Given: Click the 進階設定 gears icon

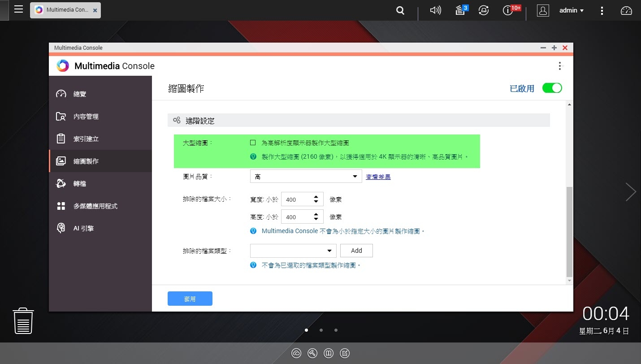Looking at the screenshot, I should [177, 120].
